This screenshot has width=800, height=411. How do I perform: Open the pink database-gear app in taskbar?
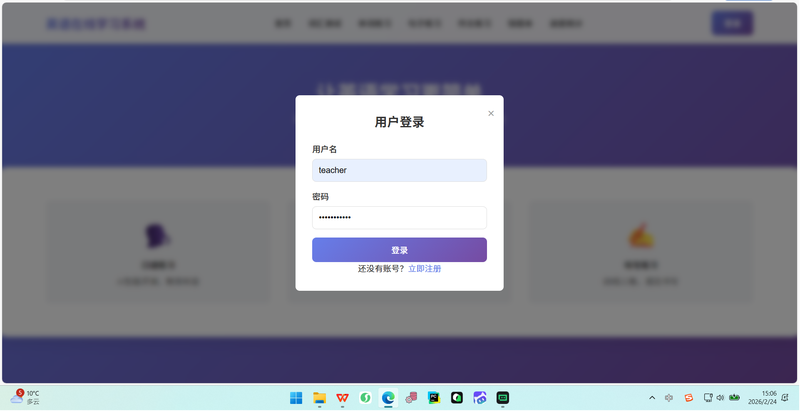point(411,398)
